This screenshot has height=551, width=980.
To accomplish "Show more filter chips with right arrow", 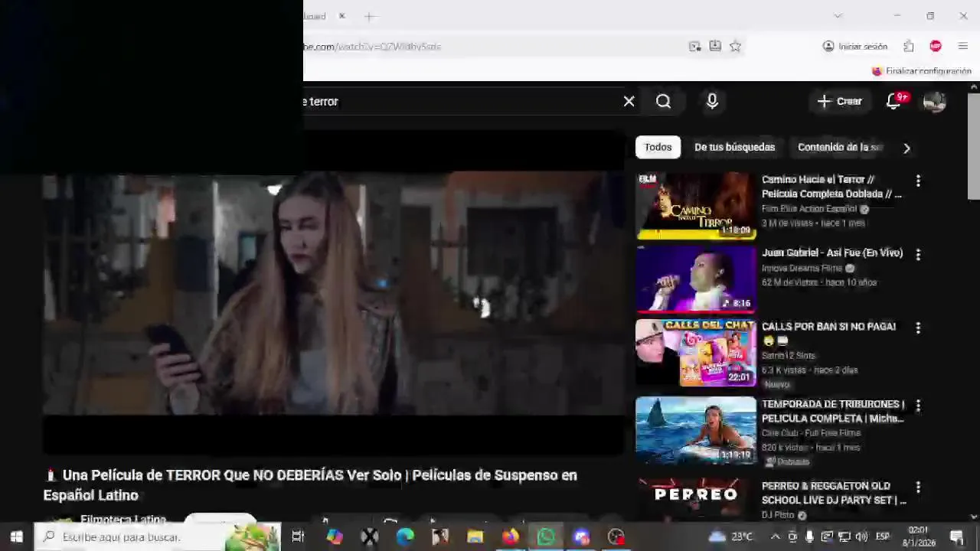I will 906,148.
